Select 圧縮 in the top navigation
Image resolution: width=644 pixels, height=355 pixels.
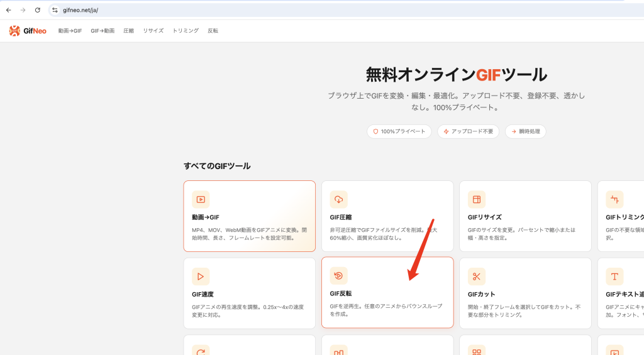[x=128, y=31]
